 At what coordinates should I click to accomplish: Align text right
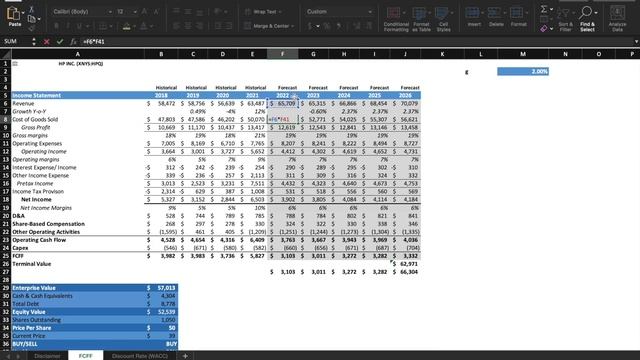click(x=200, y=26)
